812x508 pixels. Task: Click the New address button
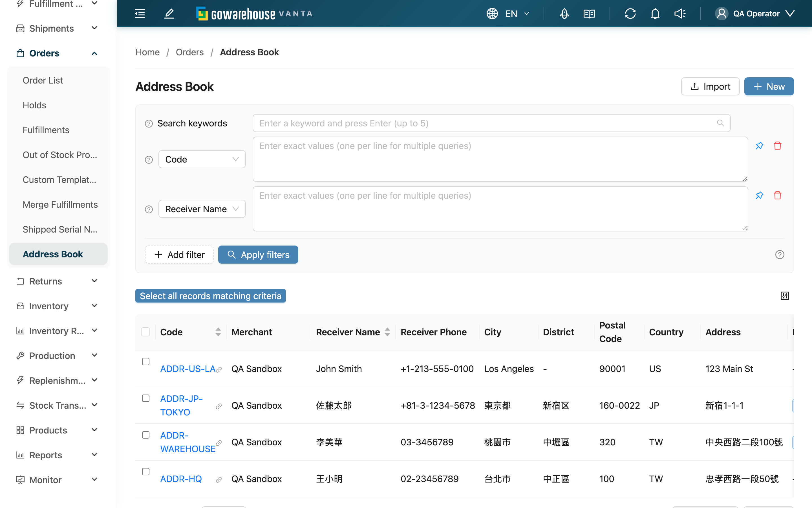769,86
